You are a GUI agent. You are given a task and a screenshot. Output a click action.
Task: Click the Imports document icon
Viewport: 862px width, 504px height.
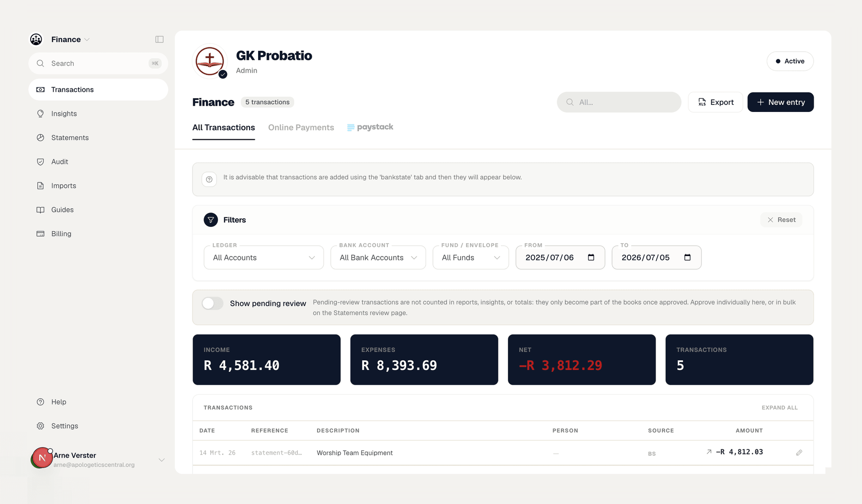tap(41, 186)
